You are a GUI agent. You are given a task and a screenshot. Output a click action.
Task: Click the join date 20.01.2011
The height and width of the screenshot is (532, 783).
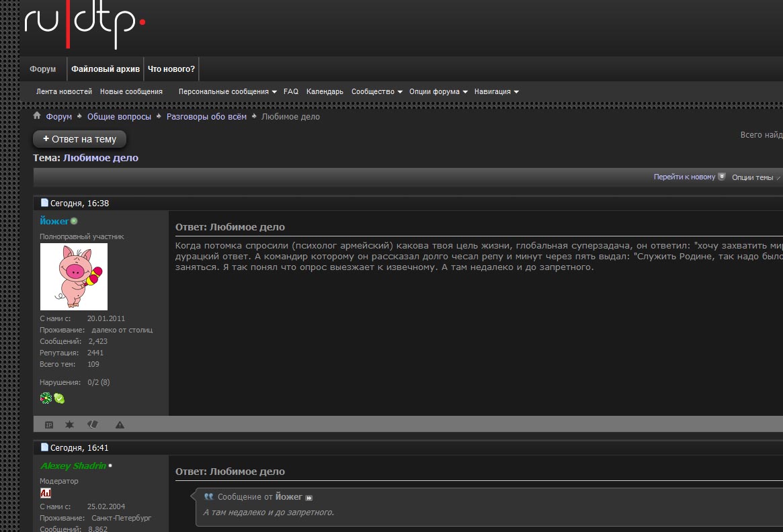click(x=106, y=318)
